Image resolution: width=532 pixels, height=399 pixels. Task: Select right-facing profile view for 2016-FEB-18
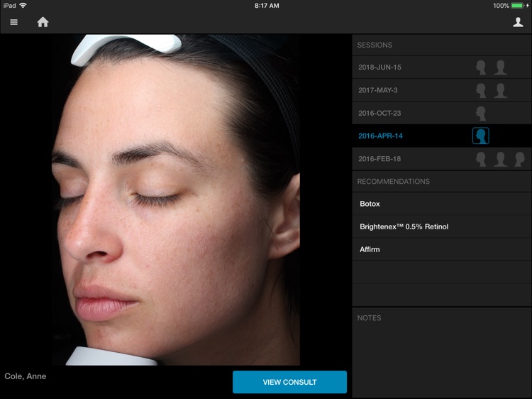(x=520, y=159)
